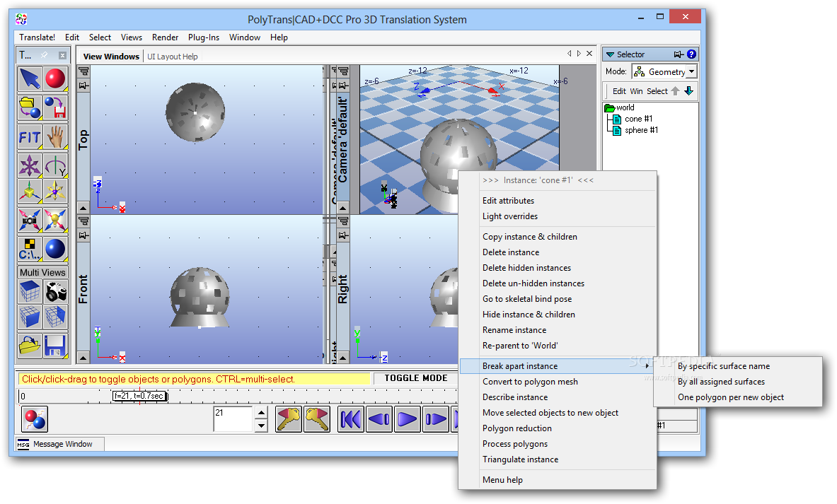Expand the world folder in tree

pyautogui.click(x=610, y=107)
